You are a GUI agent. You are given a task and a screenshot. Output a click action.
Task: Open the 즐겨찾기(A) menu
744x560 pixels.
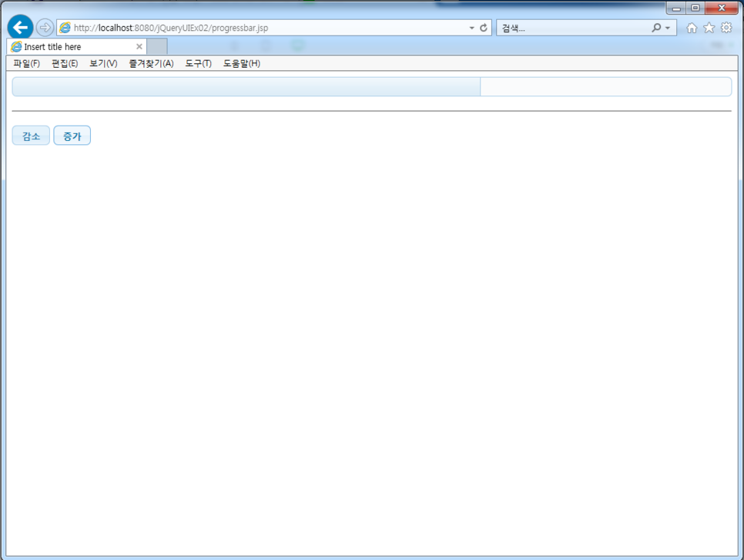click(x=152, y=64)
